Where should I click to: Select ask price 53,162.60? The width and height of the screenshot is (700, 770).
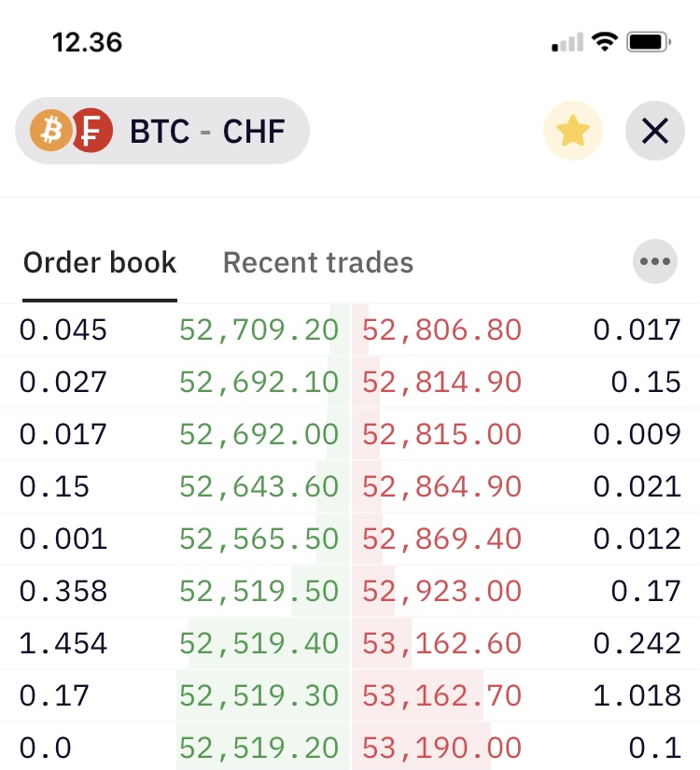(x=441, y=643)
